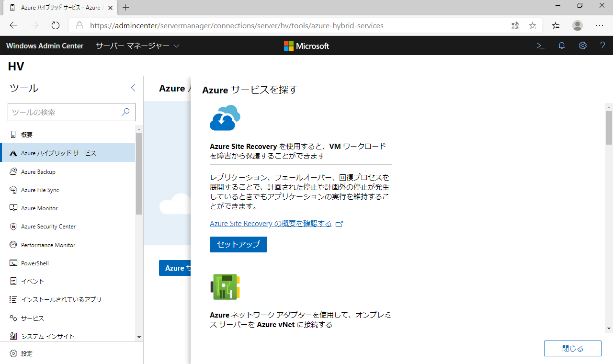
Task: Open the help question mark icon
Action: click(603, 46)
